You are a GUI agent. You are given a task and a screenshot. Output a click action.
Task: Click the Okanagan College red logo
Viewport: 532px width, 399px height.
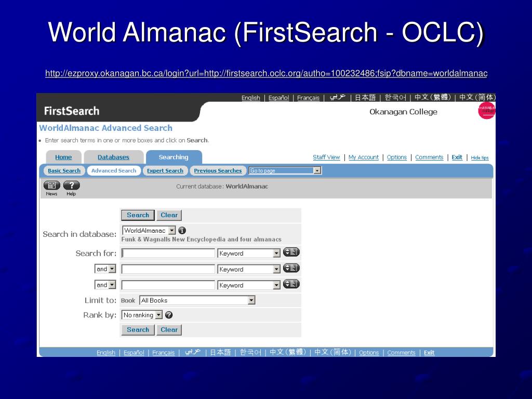pos(486,111)
